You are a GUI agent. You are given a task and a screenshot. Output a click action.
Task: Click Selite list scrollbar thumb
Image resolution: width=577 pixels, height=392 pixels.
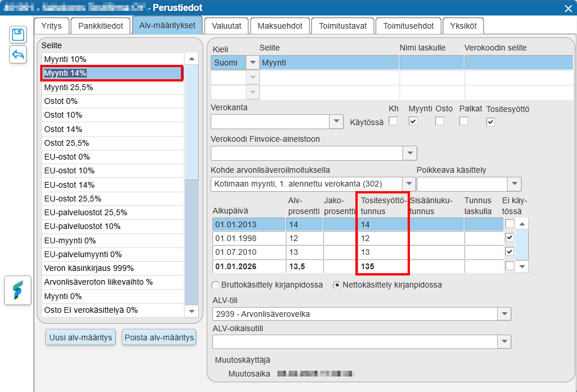point(192,122)
